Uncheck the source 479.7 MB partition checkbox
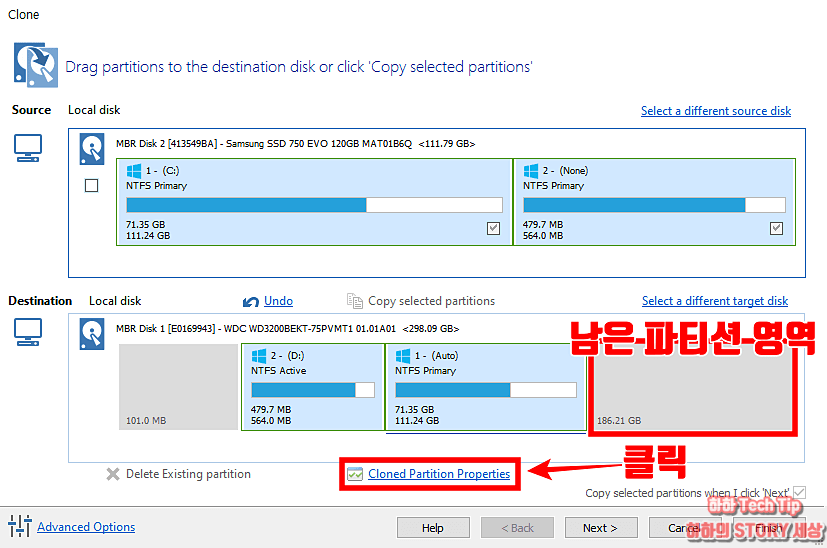Screen dimensions: 827x548 tap(776, 228)
